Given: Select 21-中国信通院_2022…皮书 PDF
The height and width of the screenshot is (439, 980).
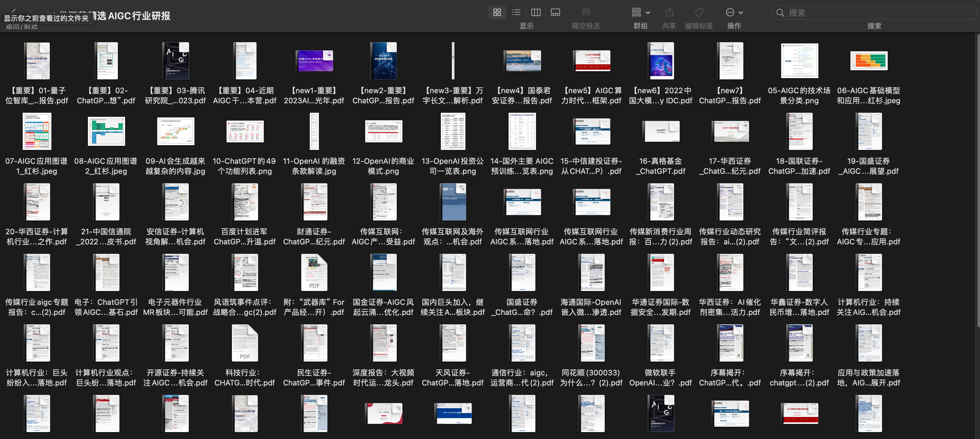Looking at the screenshot, I should (106, 202).
